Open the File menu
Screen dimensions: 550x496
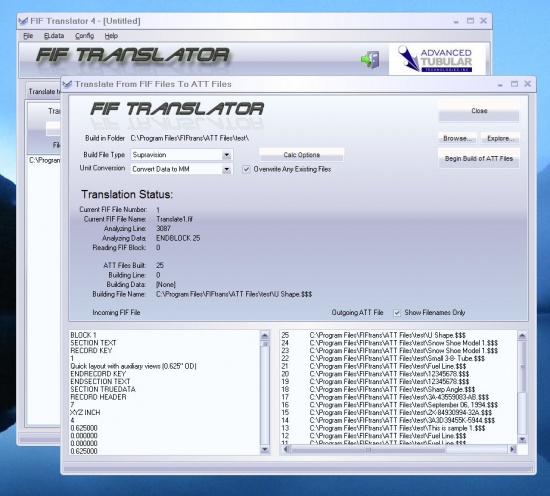[x=28, y=36]
